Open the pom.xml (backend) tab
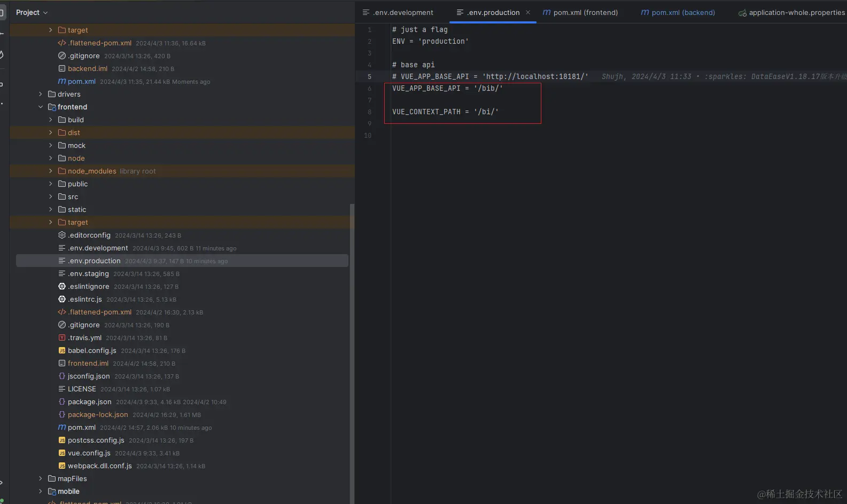This screenshot has width=847, height=504. (678, 12)
